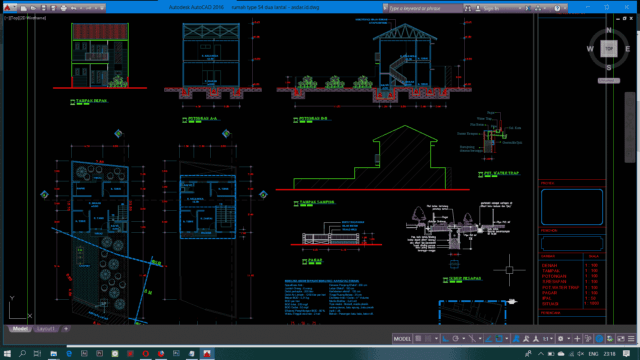Viewport: 640px width, 360px height.
Task: Toggle the drawing grid display
Action: [x=418, y=339]
